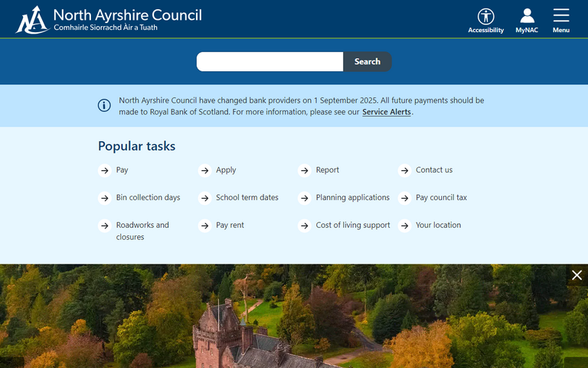This screenshot has height=368, width=588.
Task: Go to Contact us
Action: click(x=433, y=170)
